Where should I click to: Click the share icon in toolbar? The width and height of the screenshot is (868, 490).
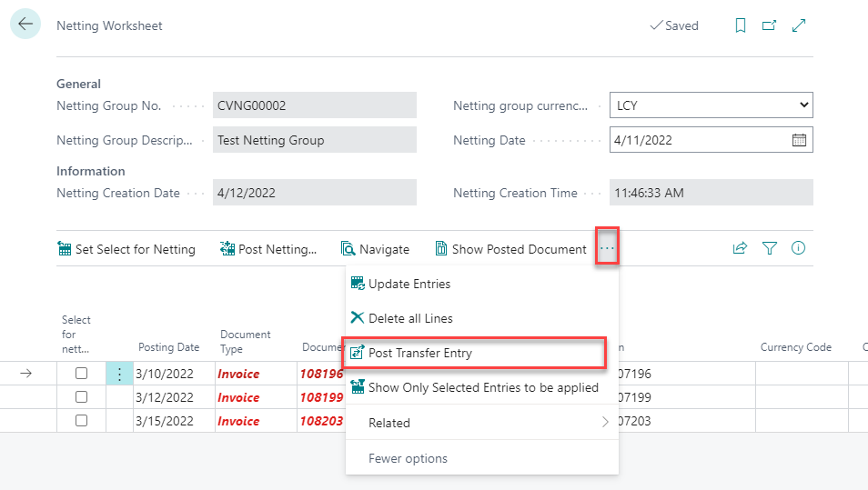tap(740, 248)
